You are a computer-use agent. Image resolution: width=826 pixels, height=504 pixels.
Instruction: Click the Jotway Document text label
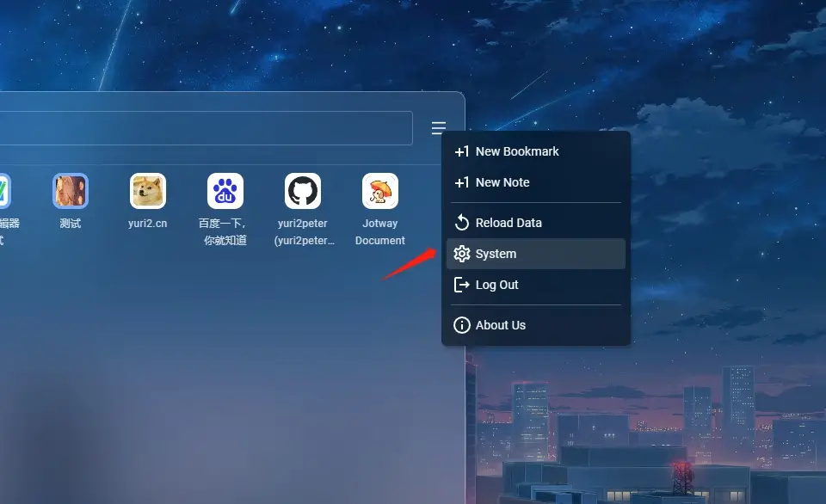tap(379, 232)
